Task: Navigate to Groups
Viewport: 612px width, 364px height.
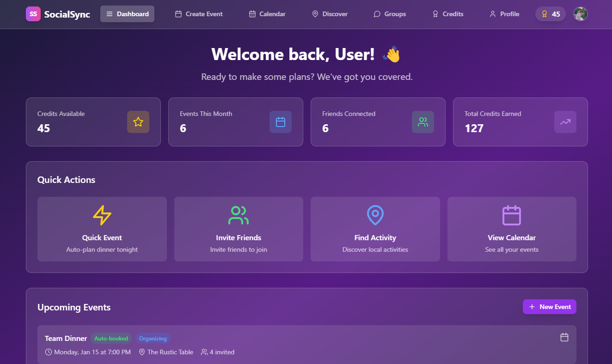Action: pos(390,14)
